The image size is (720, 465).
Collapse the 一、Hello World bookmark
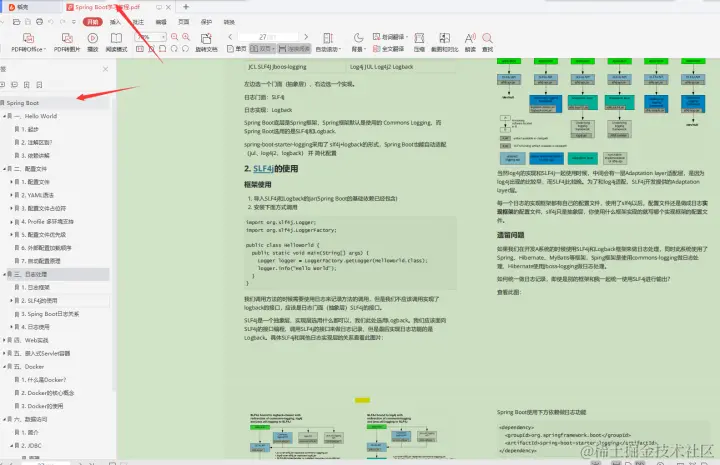pyautogui.click(x=4, y=116)
